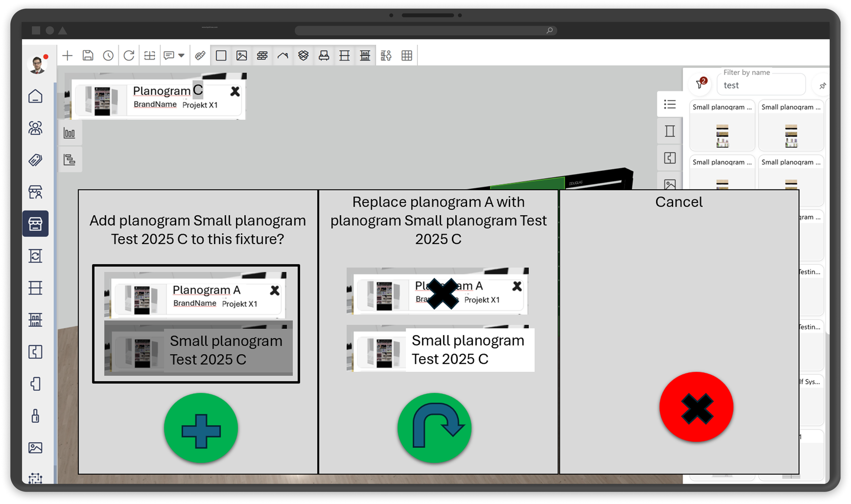Open history clock icon in toolbar
Viewport: 851px width, 504px height.
click(x=108, y=55)
